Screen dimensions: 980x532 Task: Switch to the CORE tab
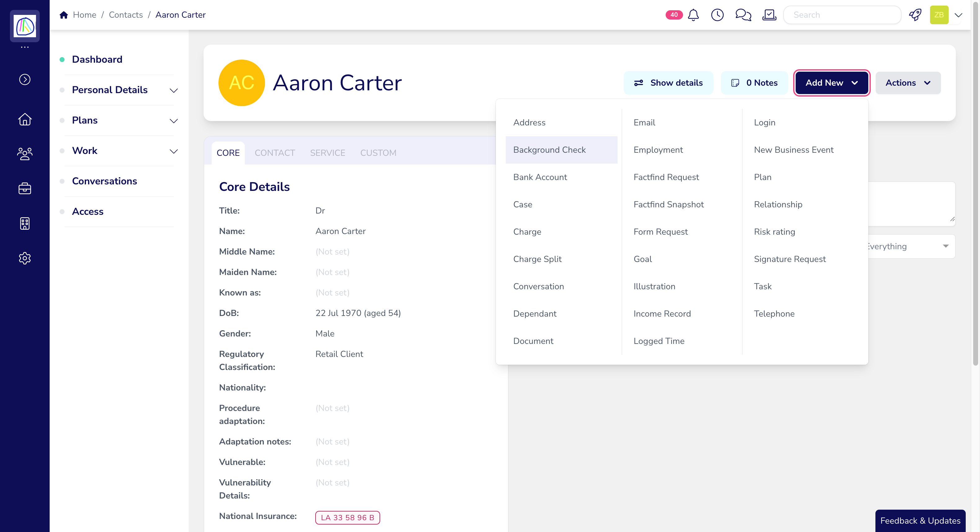(x=228, y=153)
